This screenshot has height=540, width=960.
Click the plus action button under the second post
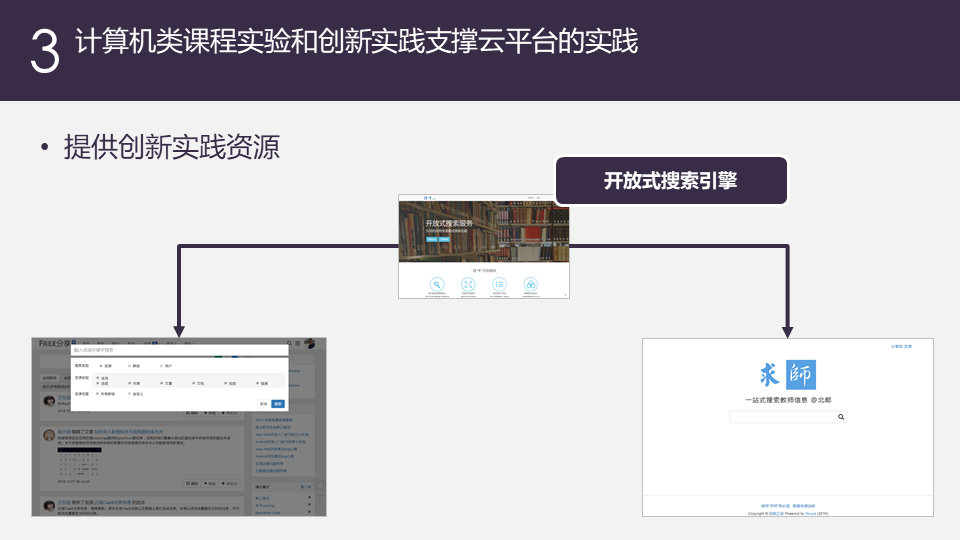coord(230,484)
